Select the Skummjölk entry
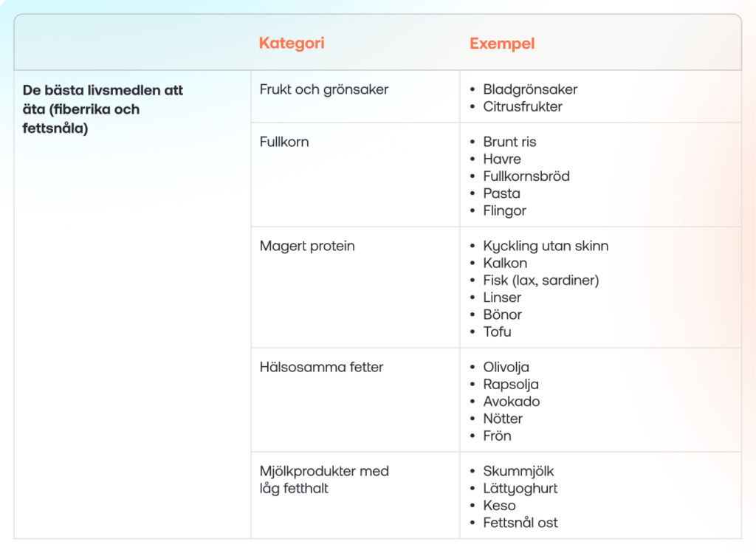 pos(518,471)
